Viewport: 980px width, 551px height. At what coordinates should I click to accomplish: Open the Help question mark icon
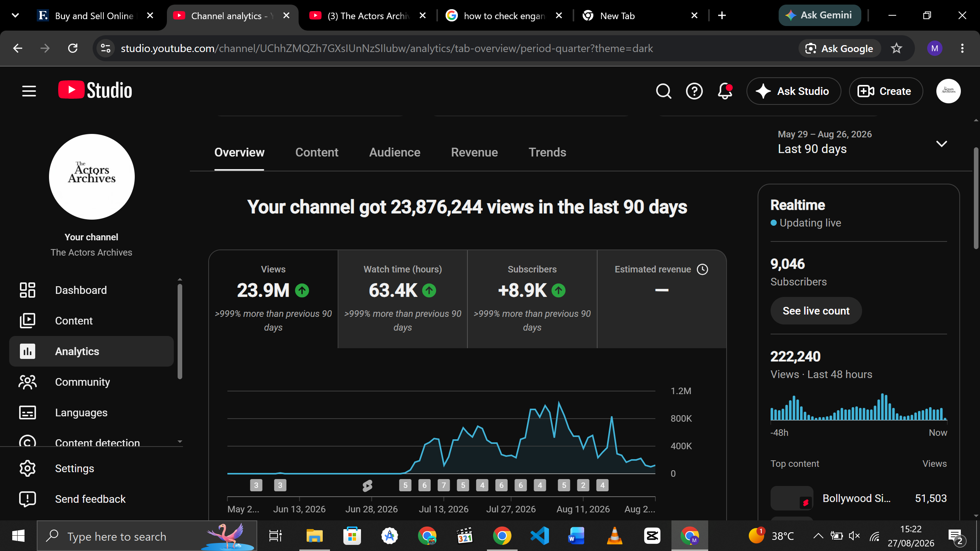[694, 91]
